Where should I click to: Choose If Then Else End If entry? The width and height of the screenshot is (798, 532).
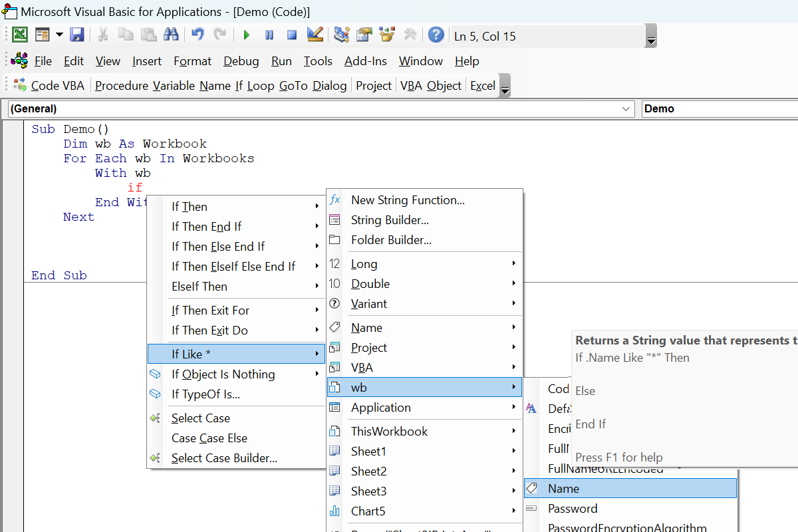click(x=236, y=247)
